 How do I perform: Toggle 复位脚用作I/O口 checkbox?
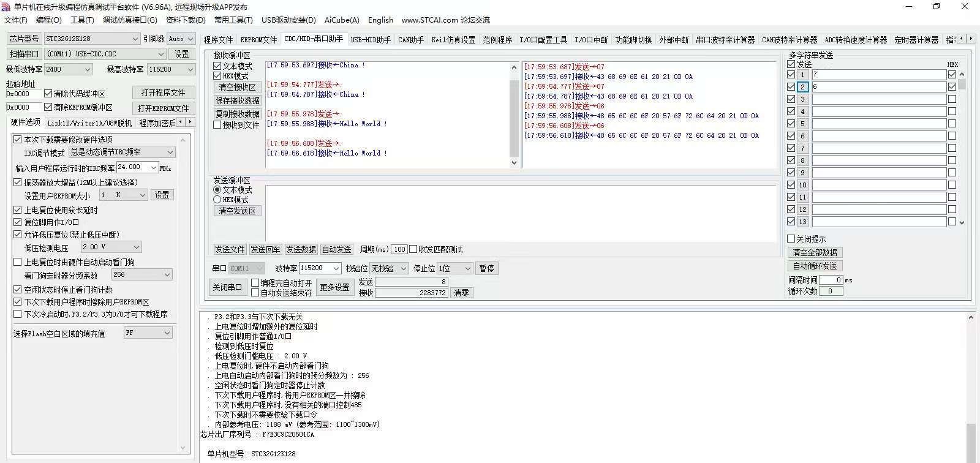pos(18,222)
